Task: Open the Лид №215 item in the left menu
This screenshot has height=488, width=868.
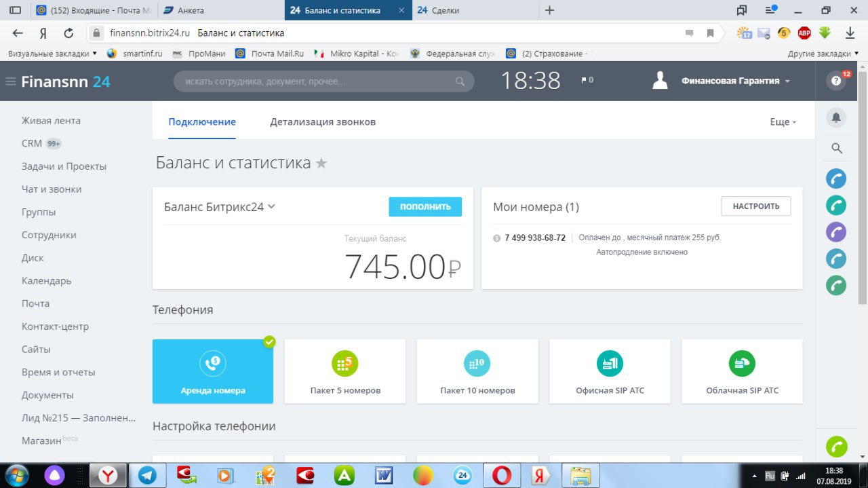Action: (x=78, y=418)
